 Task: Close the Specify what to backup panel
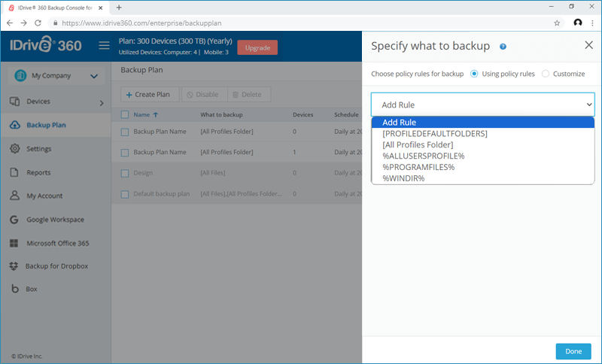(x=588, y=46)
